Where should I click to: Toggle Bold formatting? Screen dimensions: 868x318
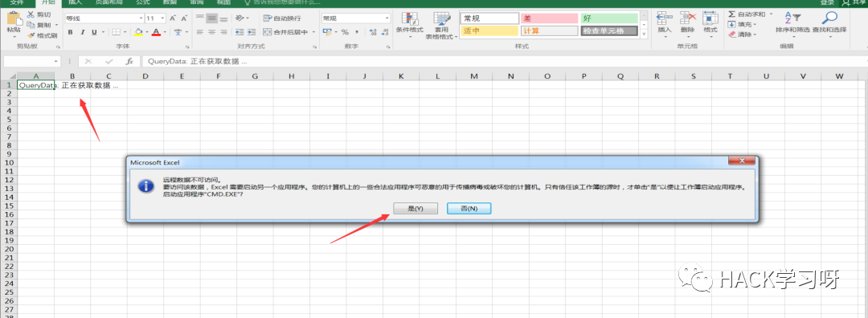70,32
